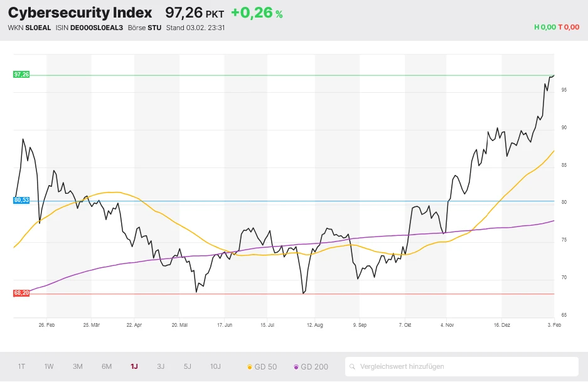Click the 3. Feb date axis label

tap(552, 326)
